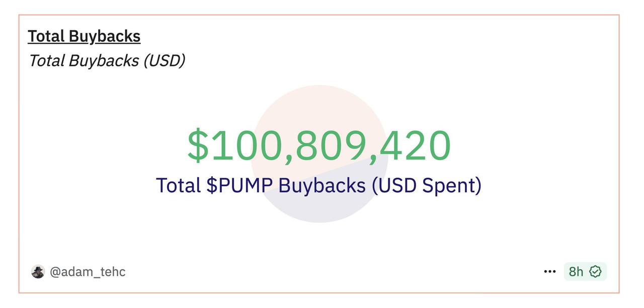Click the word $PUMP in the caption
644x308 pixels.
pos(240,186)
